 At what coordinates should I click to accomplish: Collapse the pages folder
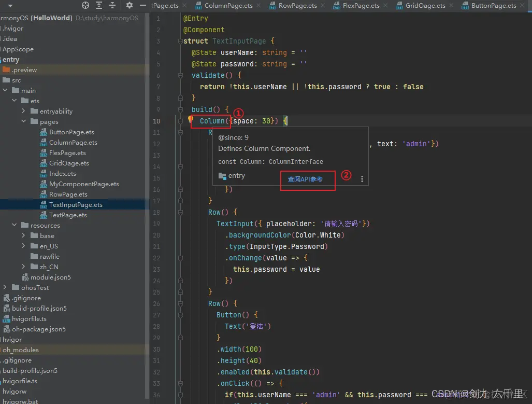pos(23,121)
